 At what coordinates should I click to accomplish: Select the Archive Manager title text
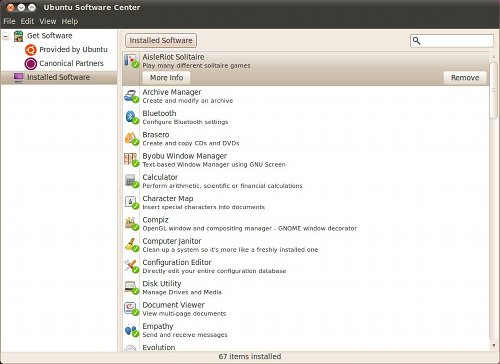(172, 92)
